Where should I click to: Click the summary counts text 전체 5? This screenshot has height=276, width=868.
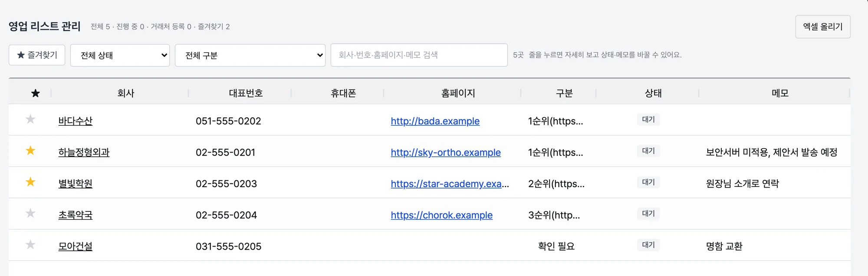[100, 26]
